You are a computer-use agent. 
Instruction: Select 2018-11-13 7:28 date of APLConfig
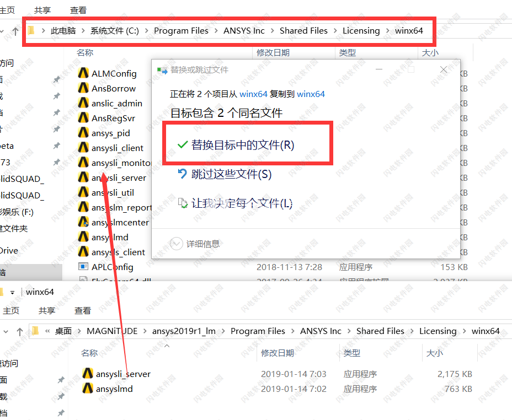coord(289,267)
